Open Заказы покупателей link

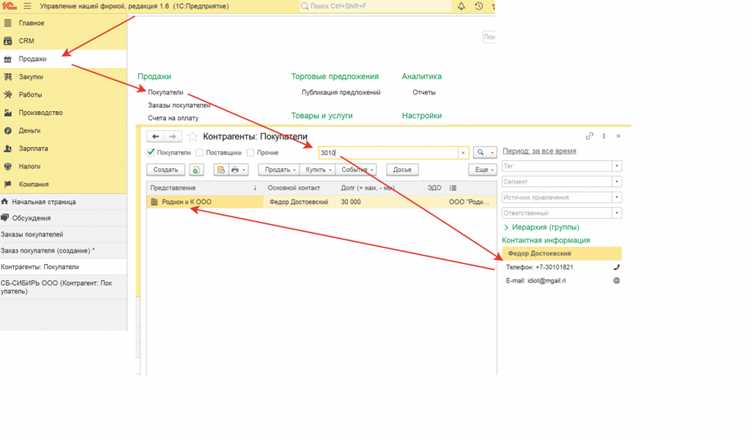click(179, 105)
